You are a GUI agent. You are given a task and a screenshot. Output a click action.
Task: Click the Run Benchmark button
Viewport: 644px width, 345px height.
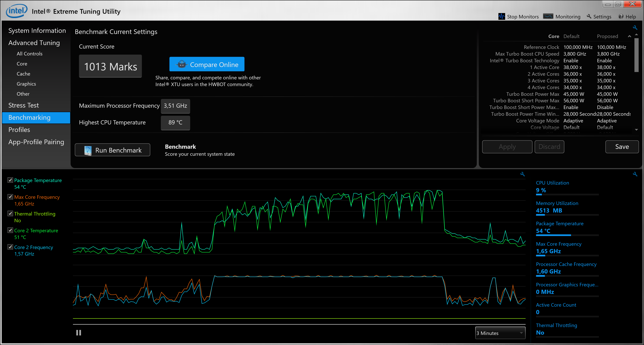coord(113,150)
